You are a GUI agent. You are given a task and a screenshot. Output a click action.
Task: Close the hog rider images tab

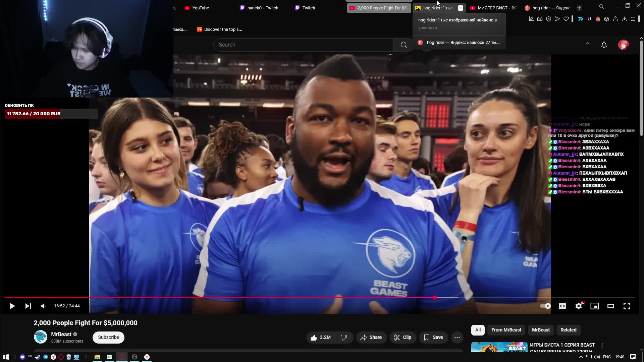[x=461, y=8]
